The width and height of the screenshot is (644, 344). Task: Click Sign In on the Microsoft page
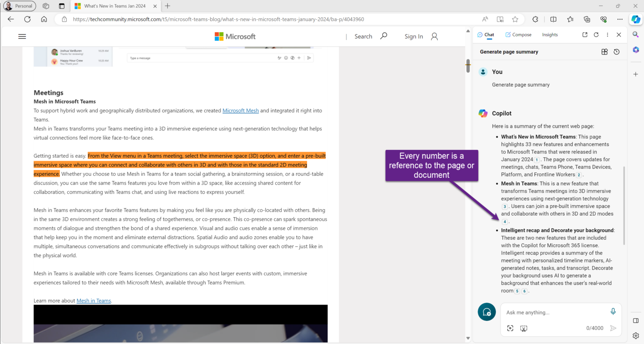point(413,36)
